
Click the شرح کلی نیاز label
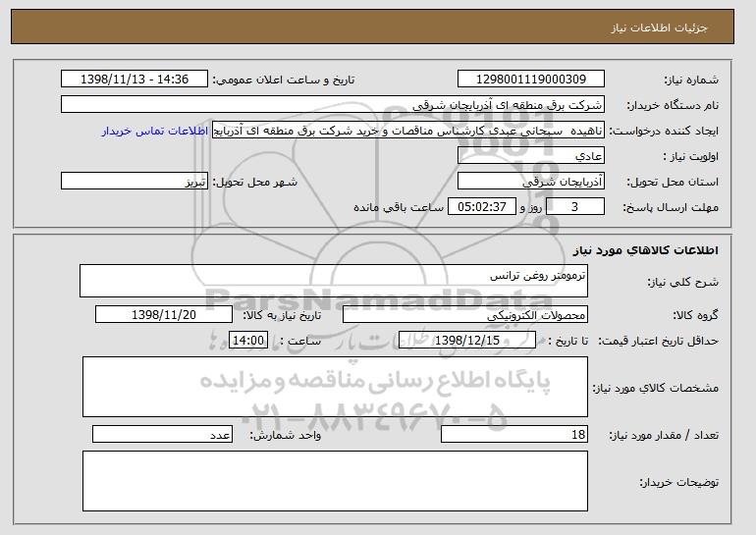[x=682, y=283]
